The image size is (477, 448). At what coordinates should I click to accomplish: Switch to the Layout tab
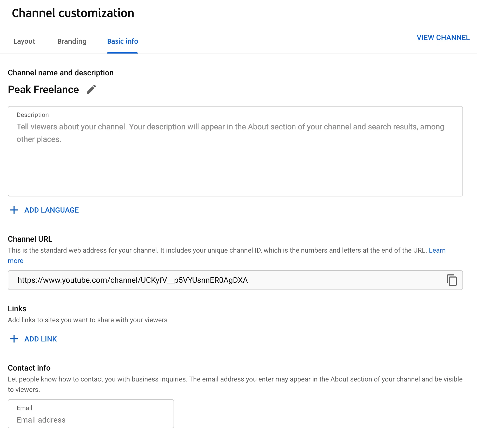click(24, 41)
